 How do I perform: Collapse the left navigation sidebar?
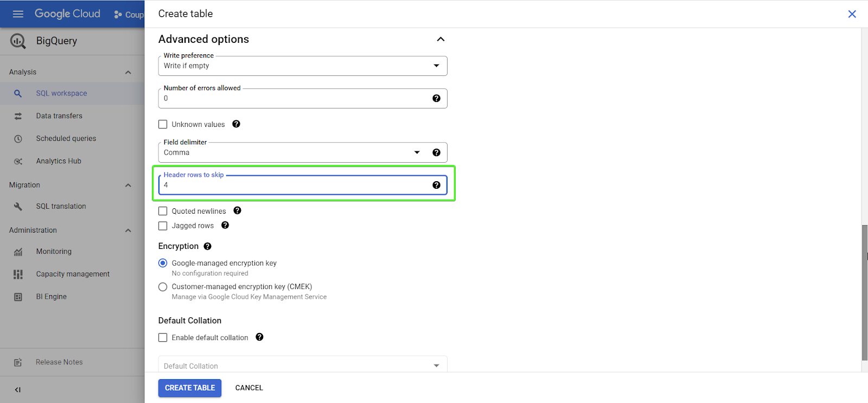click(18, 389)
